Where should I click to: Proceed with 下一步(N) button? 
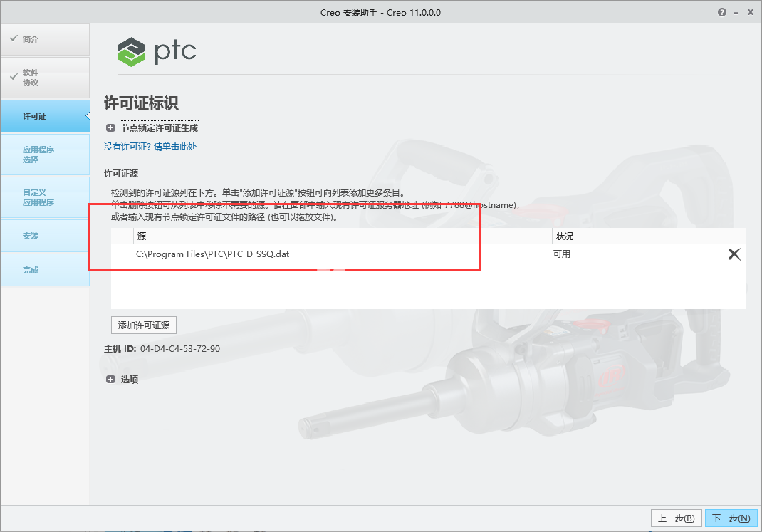tap(731, 518)
